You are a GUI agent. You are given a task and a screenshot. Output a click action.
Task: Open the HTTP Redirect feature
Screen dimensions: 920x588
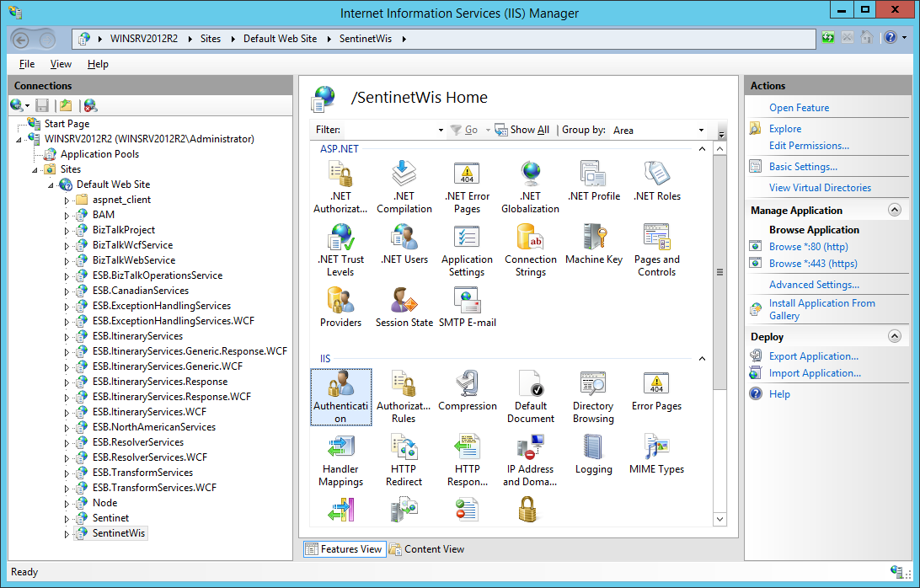[x=404, y=460]
